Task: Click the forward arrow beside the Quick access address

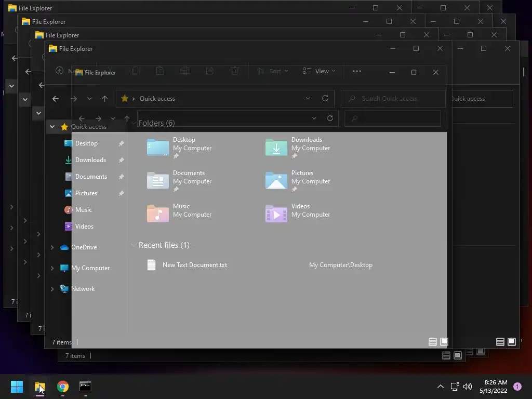Action: click(74, 99)
